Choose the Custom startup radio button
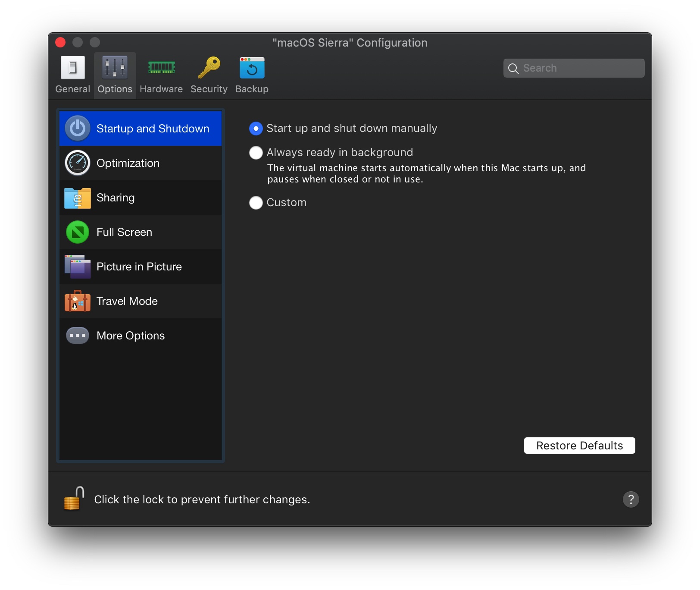This screenshot has height=590, width=700. click(x=256, y=203)
